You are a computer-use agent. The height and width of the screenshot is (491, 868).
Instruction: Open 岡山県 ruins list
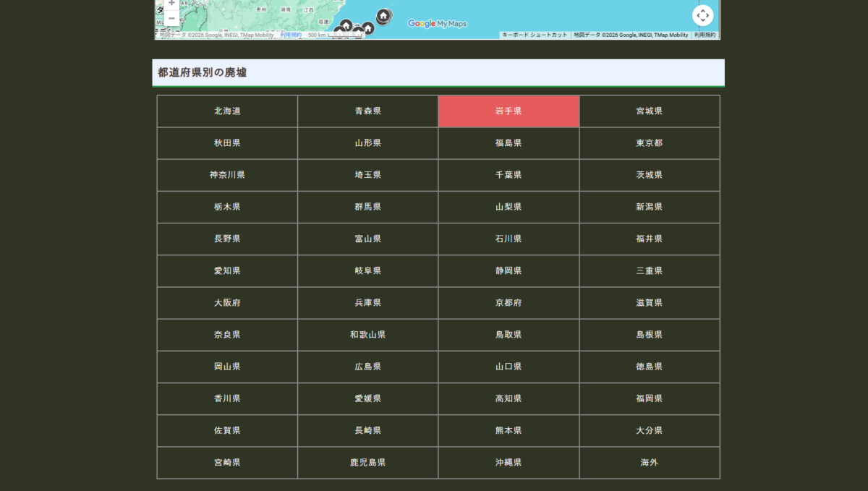pyautogui.click(x=227, y=367)
